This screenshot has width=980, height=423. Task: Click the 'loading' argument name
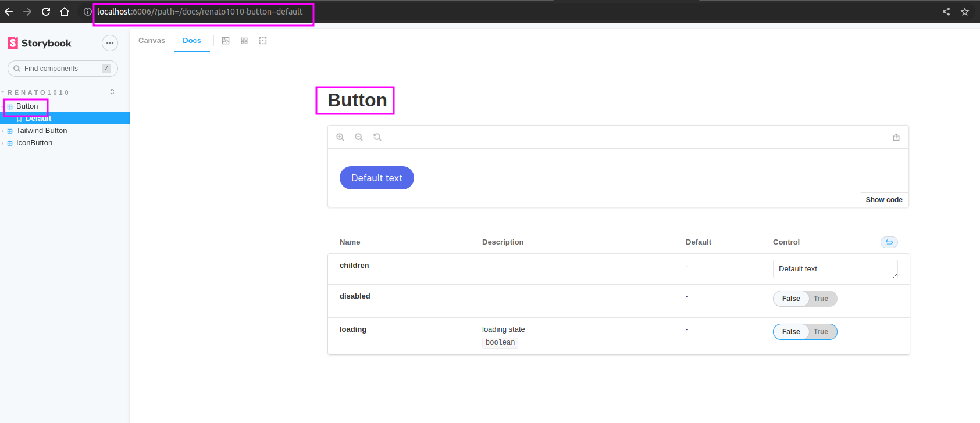(x=353, y=329)
